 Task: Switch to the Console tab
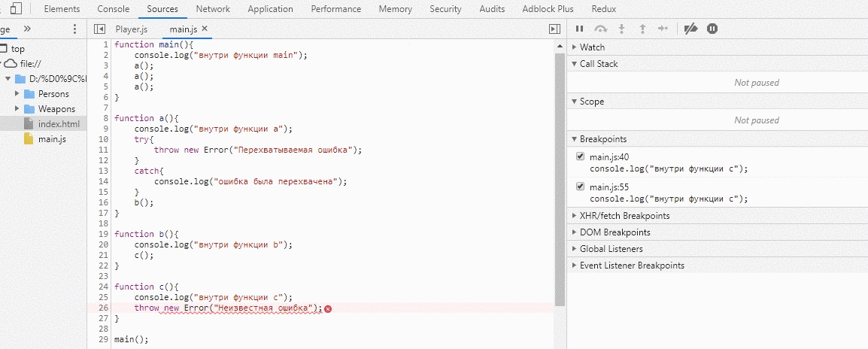[x=113, y=9]
